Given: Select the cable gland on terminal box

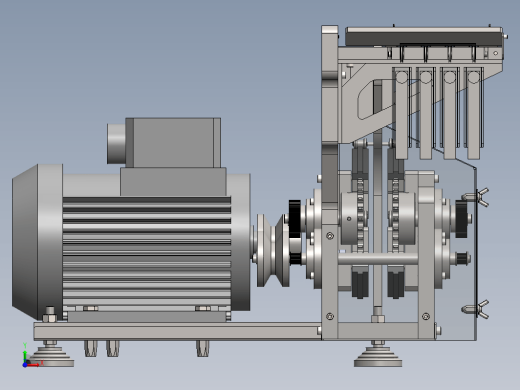Looking at the screenshot, I should pos(116,144).
